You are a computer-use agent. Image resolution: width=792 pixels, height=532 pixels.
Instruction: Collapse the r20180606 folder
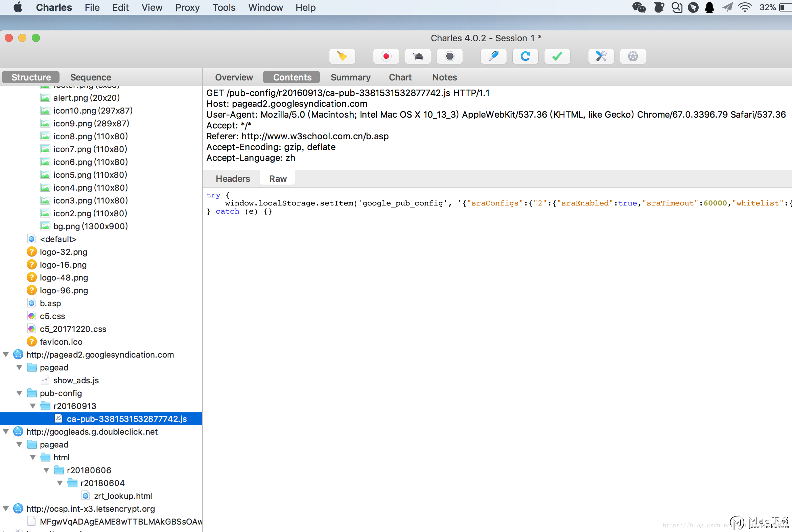(x=47, y=470)
